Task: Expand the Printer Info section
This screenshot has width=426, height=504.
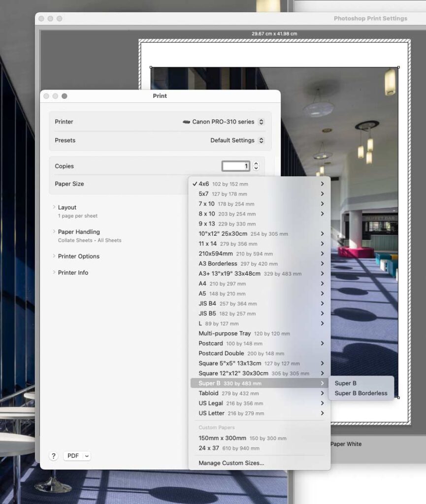Action: [x=73, y=273]
